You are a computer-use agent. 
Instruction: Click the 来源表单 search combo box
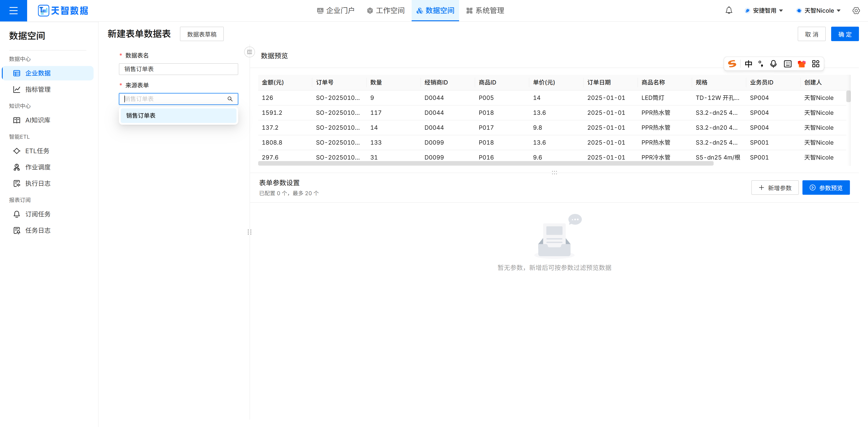click(x=178, y=99)
